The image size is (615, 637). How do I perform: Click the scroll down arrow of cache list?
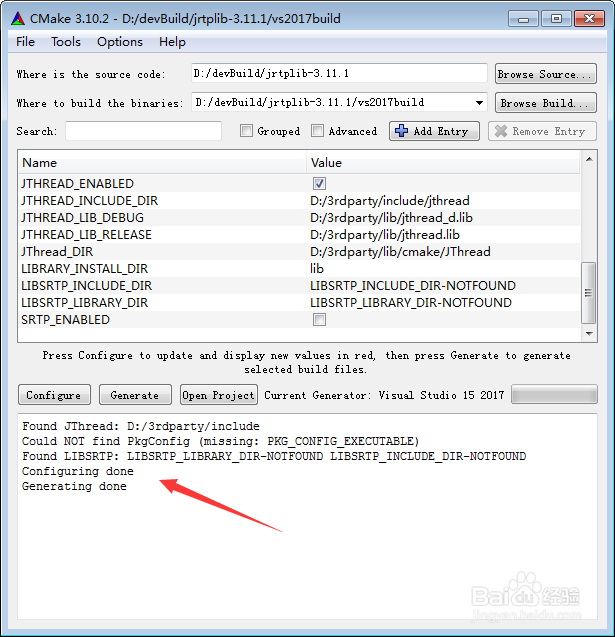coord(589,334)
